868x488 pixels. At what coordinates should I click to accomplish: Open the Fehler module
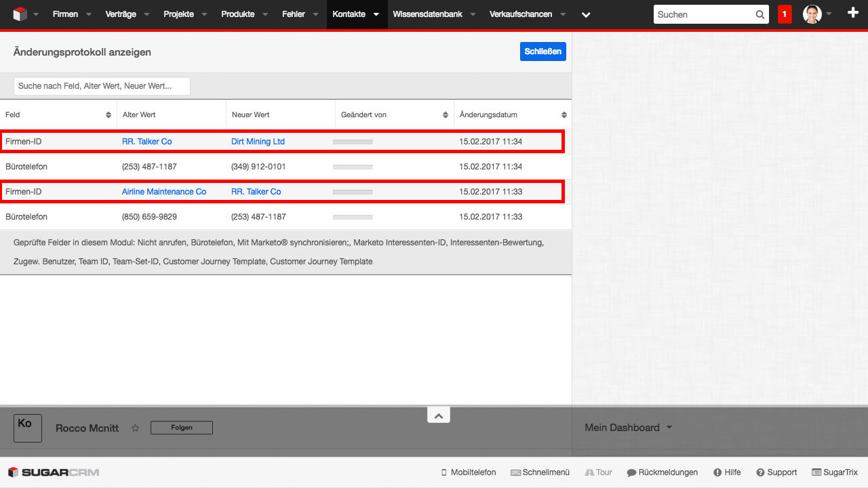[294, 14]
